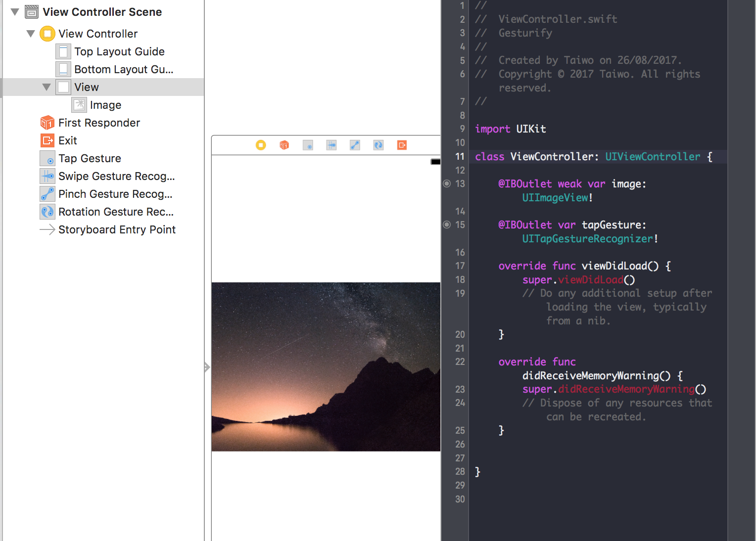Viewport: 756px width, 541px height.
Task: Select the Exit icon in the scene dock
Action: [401, 145]
